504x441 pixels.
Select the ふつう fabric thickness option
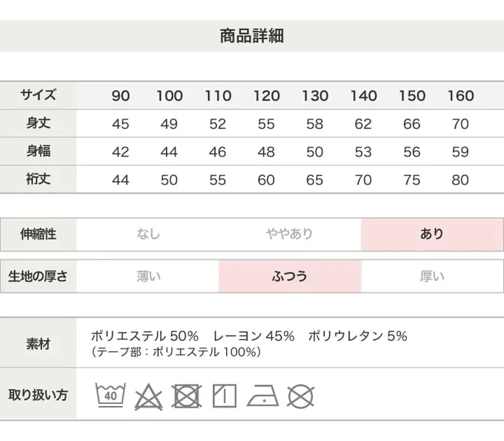289,276
